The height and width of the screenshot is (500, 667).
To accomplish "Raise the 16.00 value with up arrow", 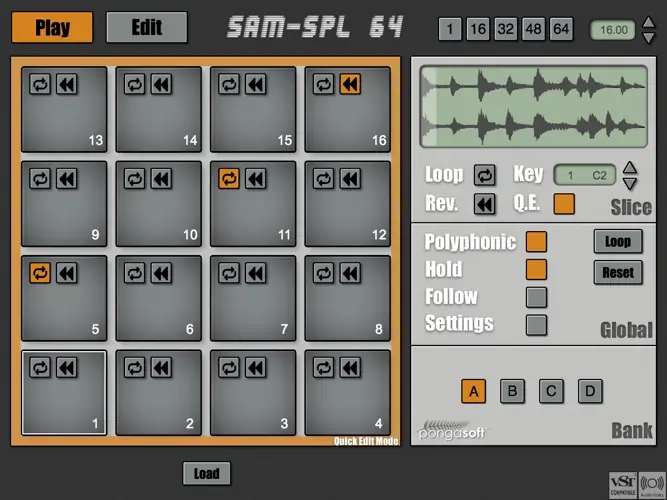I will [x=649, y=23].
